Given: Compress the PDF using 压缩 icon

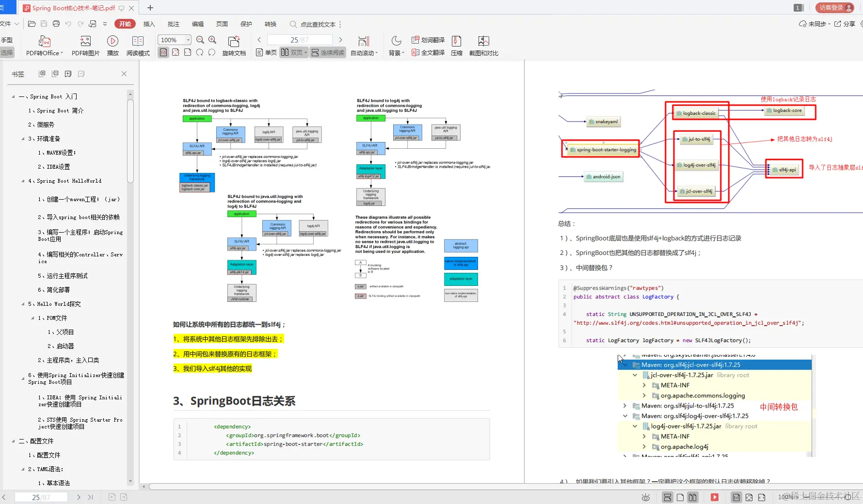Looking at the screenshot, I should point(456,46).
